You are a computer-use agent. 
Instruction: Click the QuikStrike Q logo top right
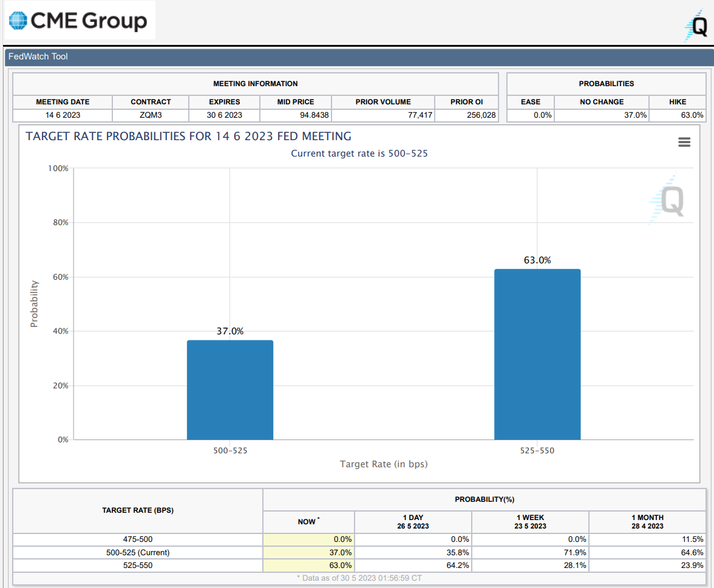697,27
